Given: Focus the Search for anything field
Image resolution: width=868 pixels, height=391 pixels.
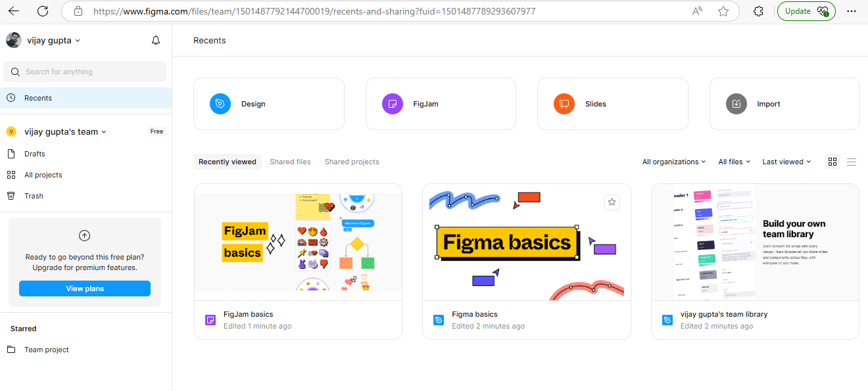Looking at the screenshot, I should (85, 72).
